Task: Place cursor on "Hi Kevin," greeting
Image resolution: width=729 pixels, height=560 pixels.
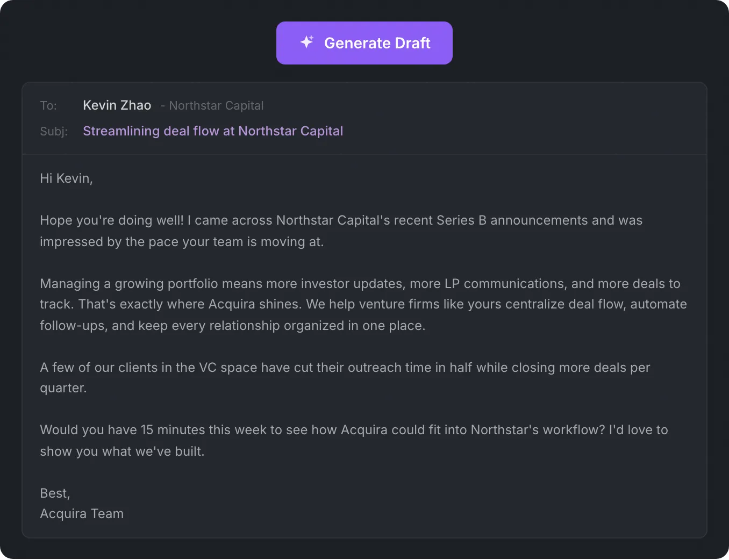Action: point(66,178)
